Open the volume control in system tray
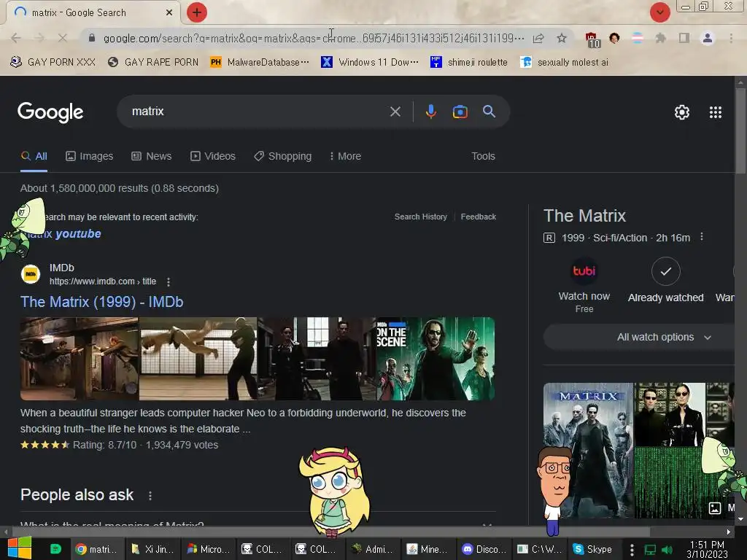 pos(667,550)
